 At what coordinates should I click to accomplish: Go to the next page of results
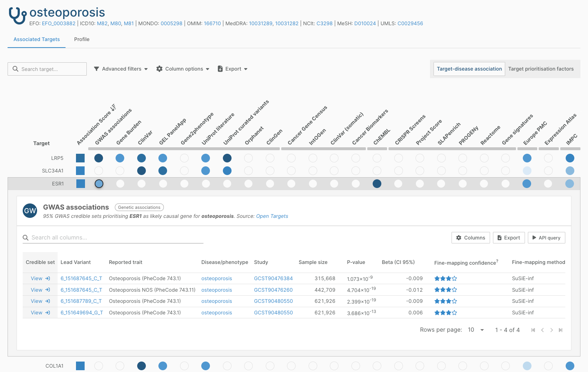pos(552,330)
